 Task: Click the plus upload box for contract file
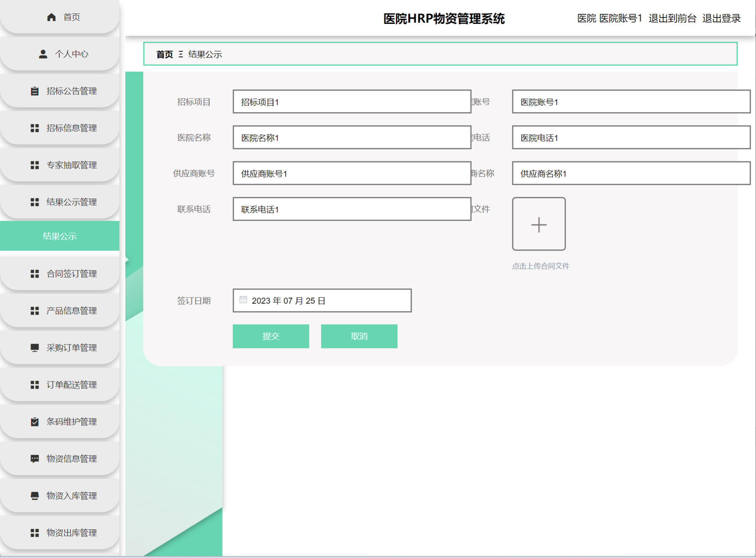point(539,224)
